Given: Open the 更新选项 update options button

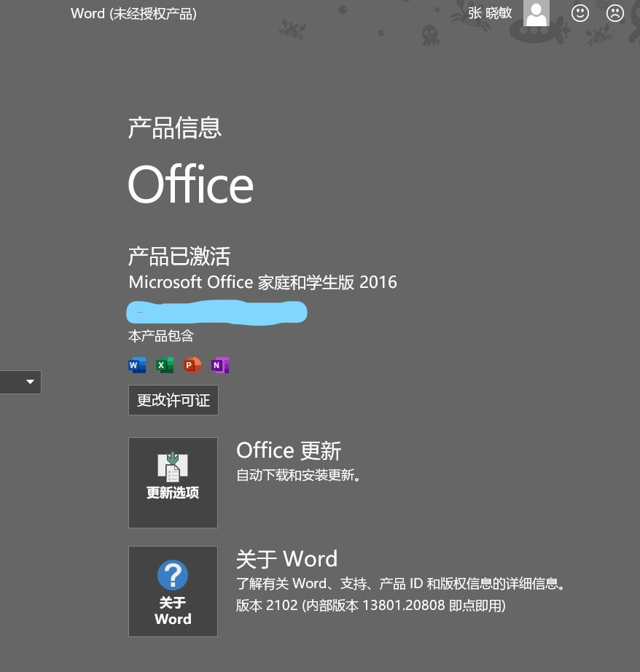Looking at the screenshot, I should 173,482.
